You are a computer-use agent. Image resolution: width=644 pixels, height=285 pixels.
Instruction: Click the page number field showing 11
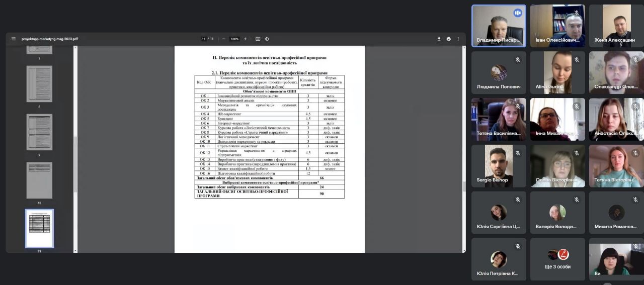204,39
